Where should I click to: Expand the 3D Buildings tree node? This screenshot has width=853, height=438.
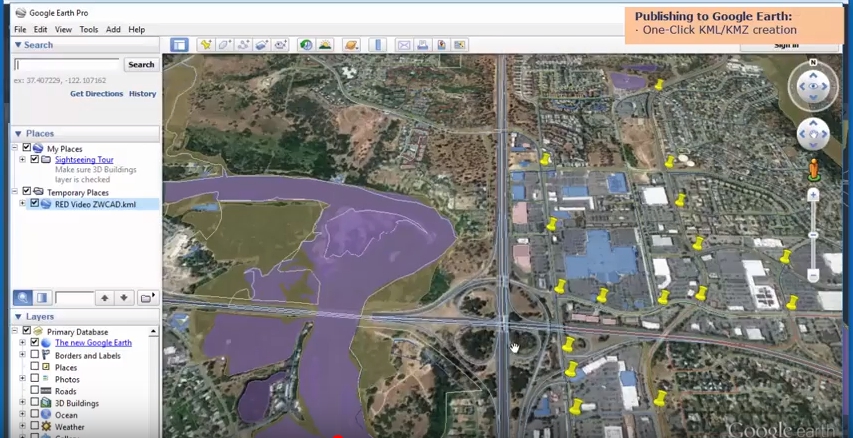pos(22,403)
